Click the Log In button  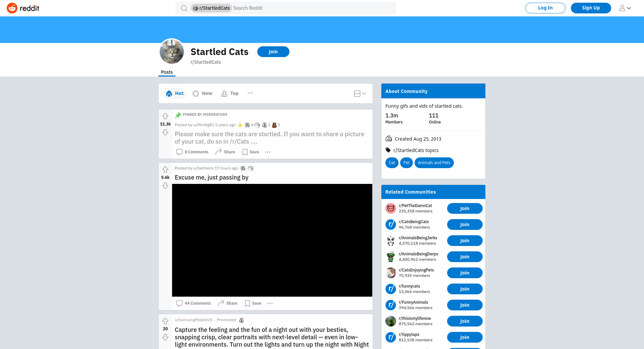pyautogui.click(x=545, y=8)
